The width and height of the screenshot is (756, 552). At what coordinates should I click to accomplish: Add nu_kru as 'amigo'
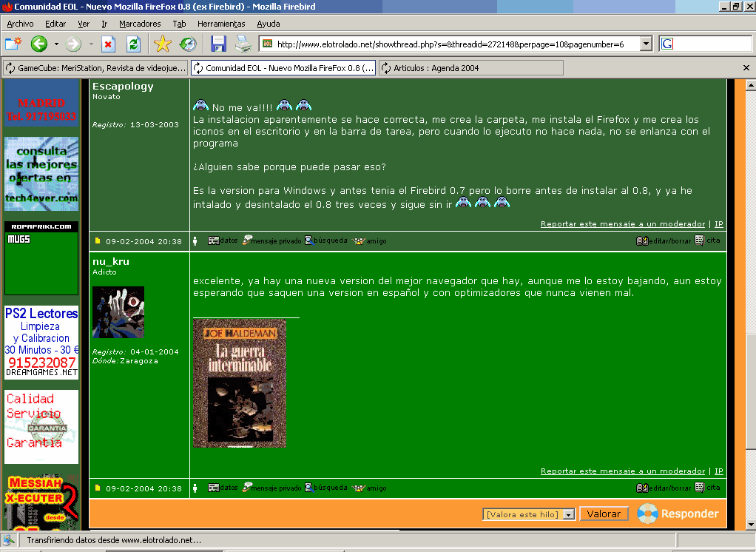click(369, 488)
